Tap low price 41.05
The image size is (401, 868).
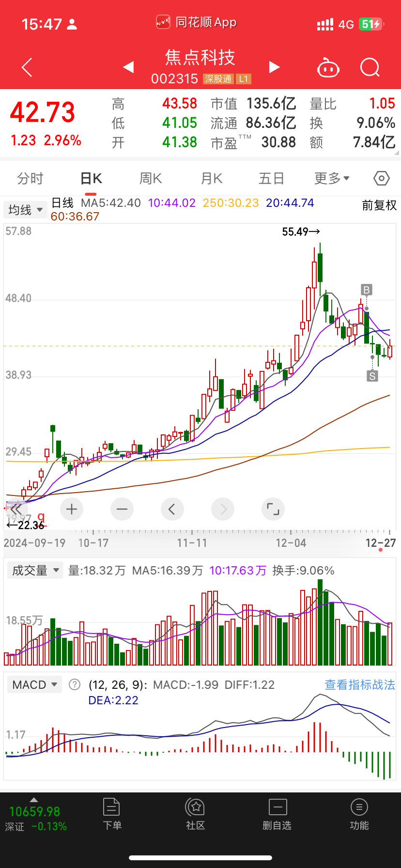pos(180,123)
